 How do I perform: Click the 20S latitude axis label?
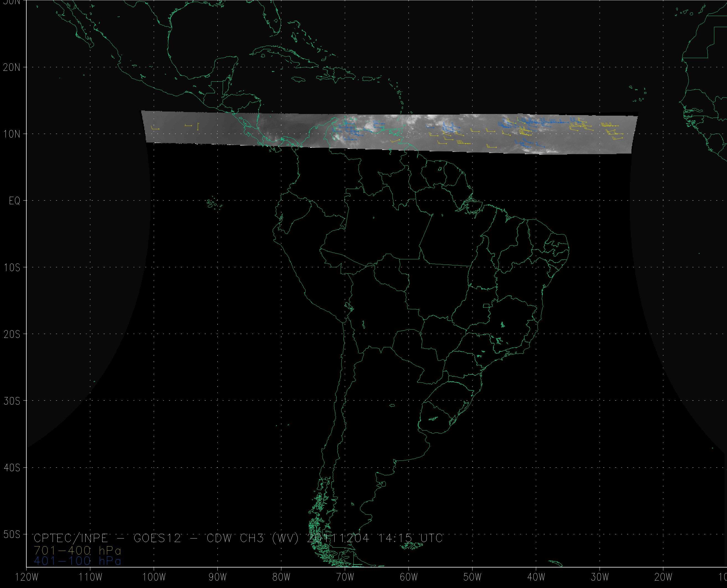pos(12,335)
